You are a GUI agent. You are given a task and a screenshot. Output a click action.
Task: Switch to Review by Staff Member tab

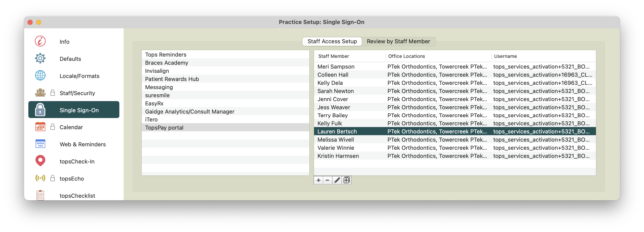point(398,41)
